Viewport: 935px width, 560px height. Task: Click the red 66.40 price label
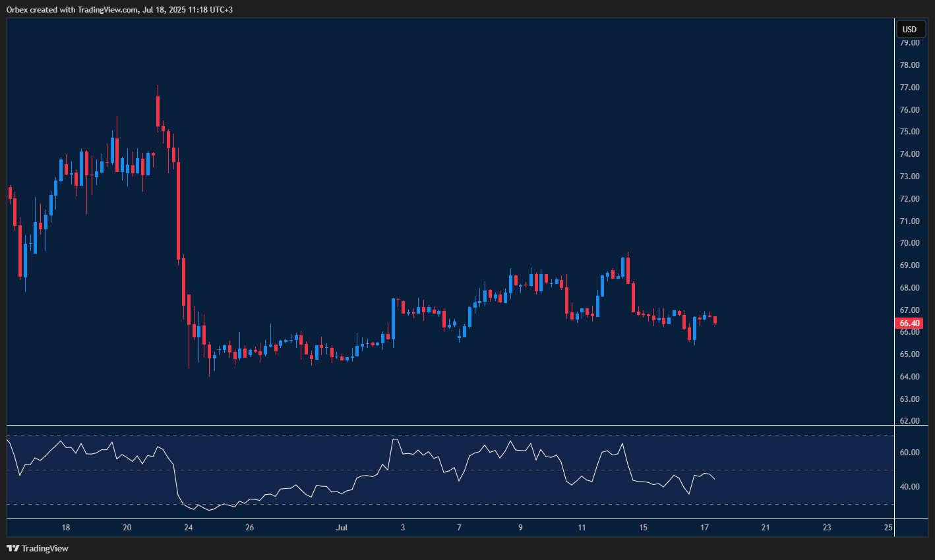coord(910,323)
